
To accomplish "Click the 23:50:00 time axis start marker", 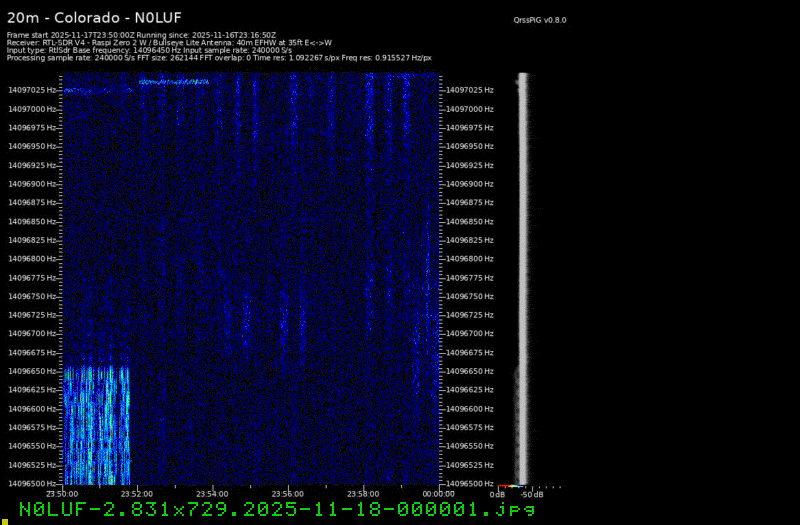I will pos(62,493).
